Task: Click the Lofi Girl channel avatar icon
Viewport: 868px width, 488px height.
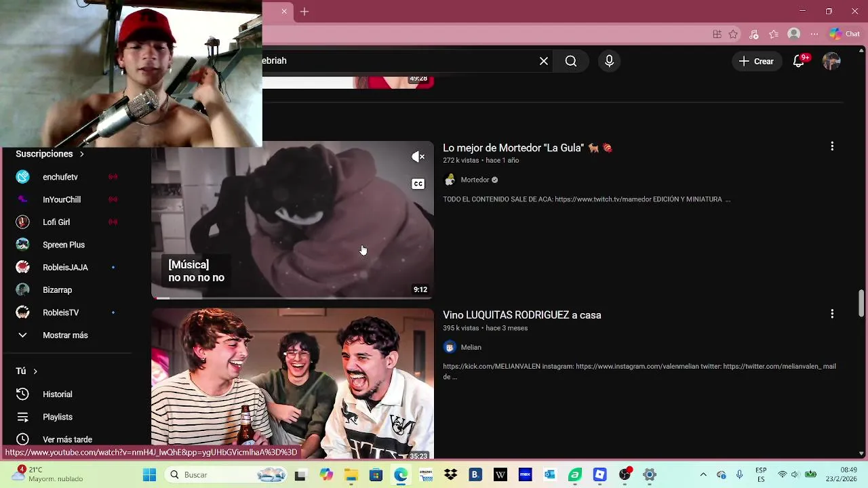Action: (x=23, y=222)
